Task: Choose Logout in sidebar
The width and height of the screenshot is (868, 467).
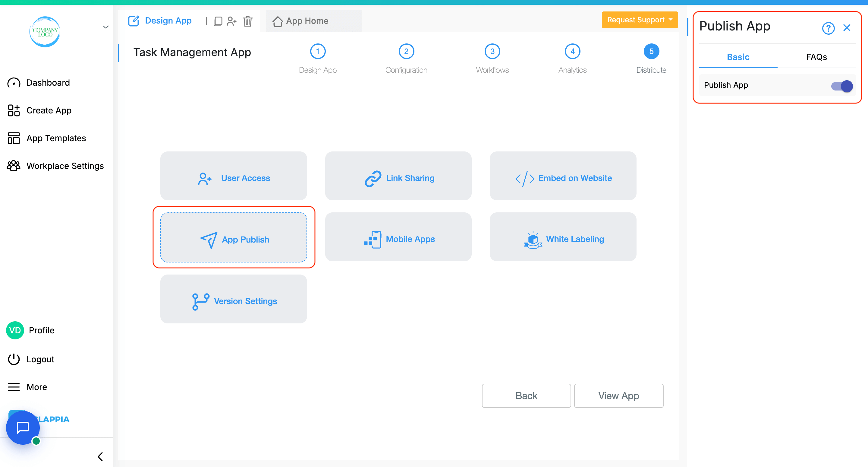Action: [x=40, y=359]
